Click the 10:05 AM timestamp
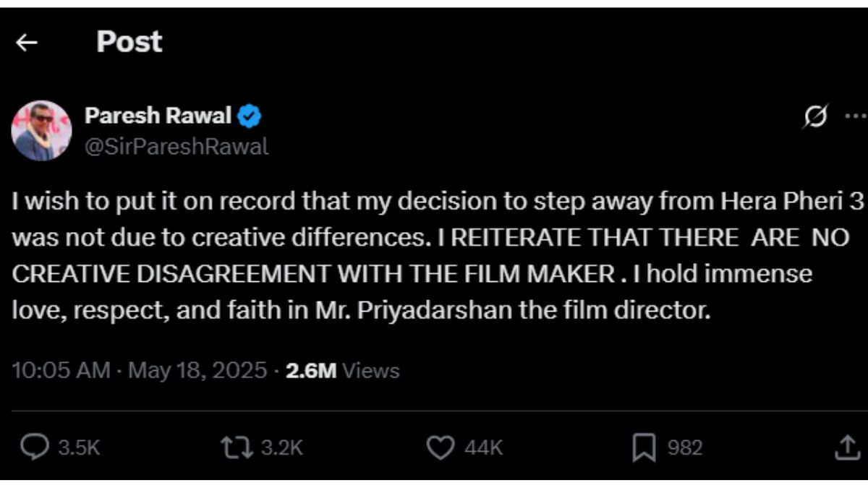The image size is (868, 488). 62,371
